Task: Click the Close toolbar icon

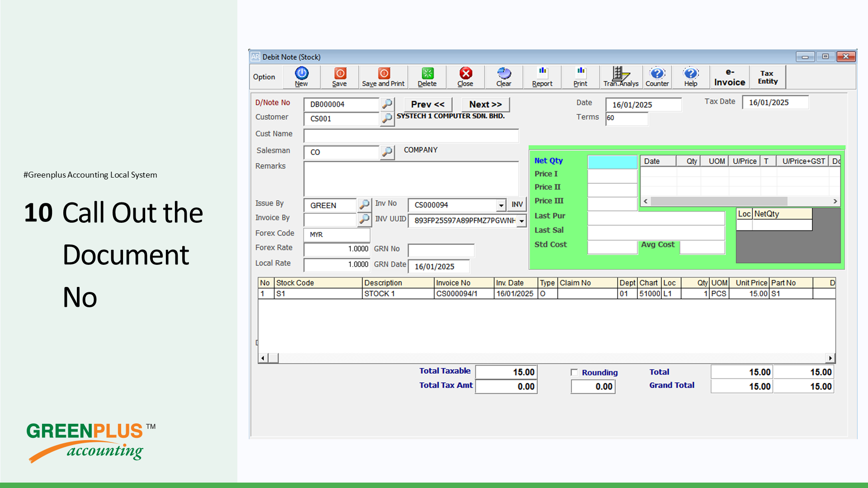Action: 465,77
